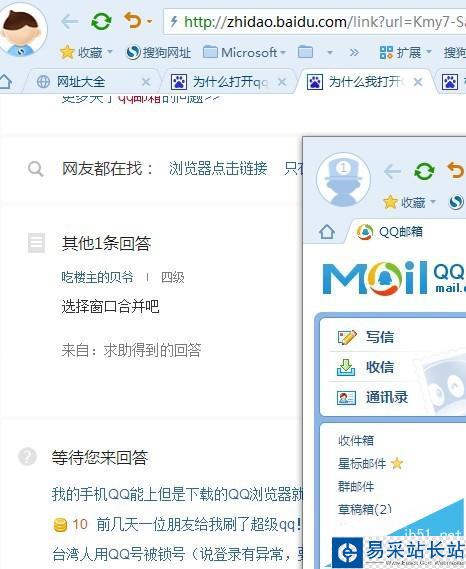
Task: Click the 其他1条回答 list icon
Action: point(37,243)
